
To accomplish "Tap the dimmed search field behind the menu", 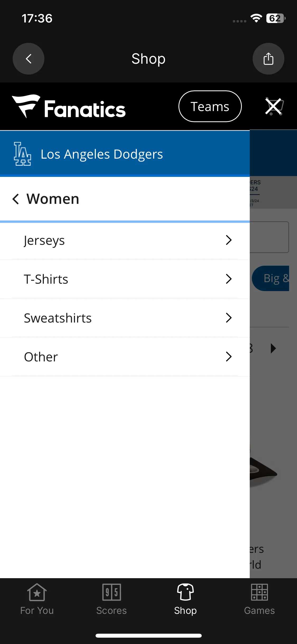I will [269, 237].
